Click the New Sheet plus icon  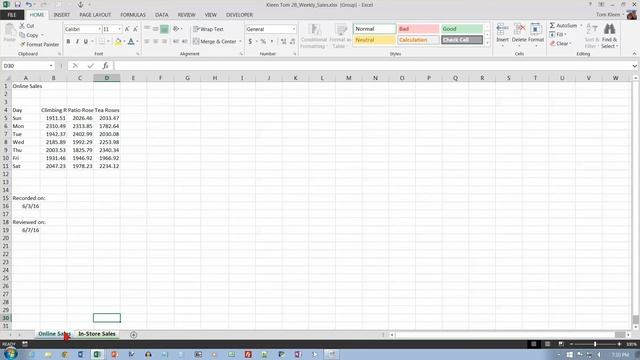coord(133,335)
